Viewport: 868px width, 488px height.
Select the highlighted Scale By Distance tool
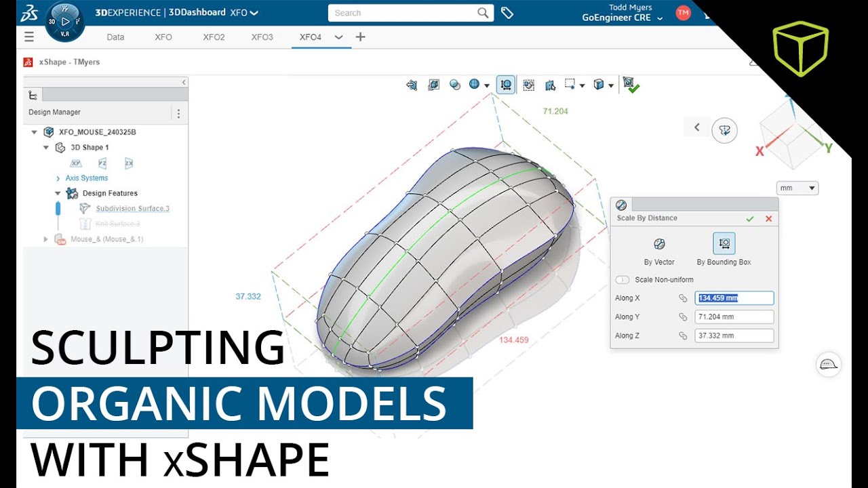click(505, 85)
